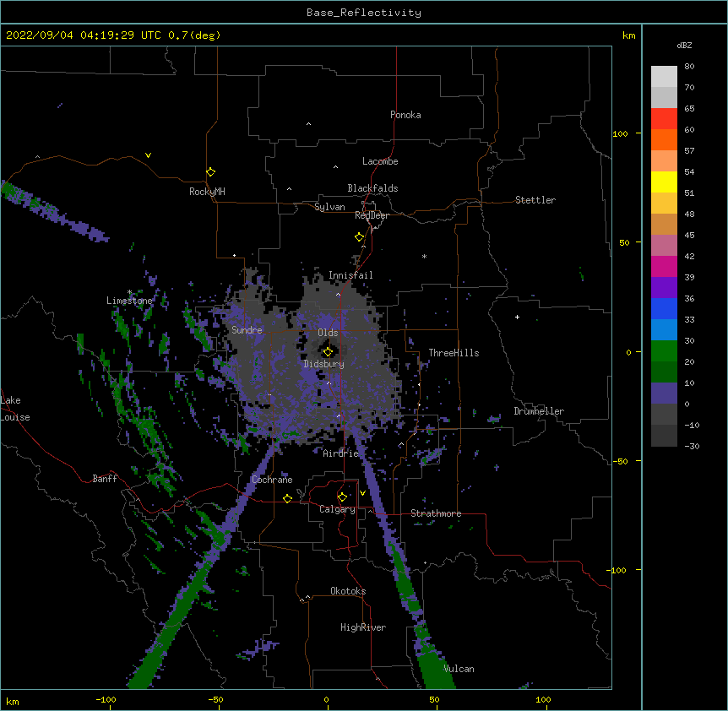Click the Stettler town label
This screenshot has height=711, width=728.
pos(535,200)
